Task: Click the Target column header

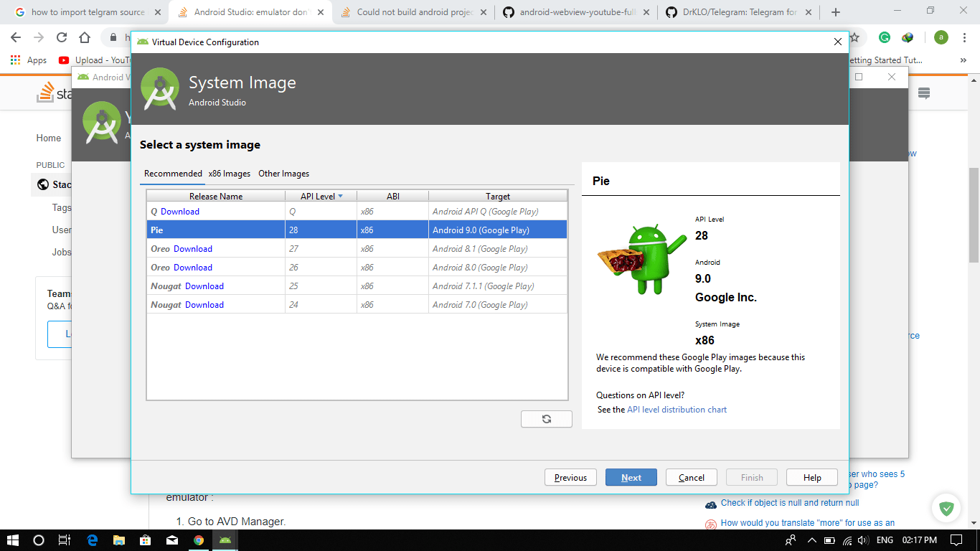Action: 498,196
